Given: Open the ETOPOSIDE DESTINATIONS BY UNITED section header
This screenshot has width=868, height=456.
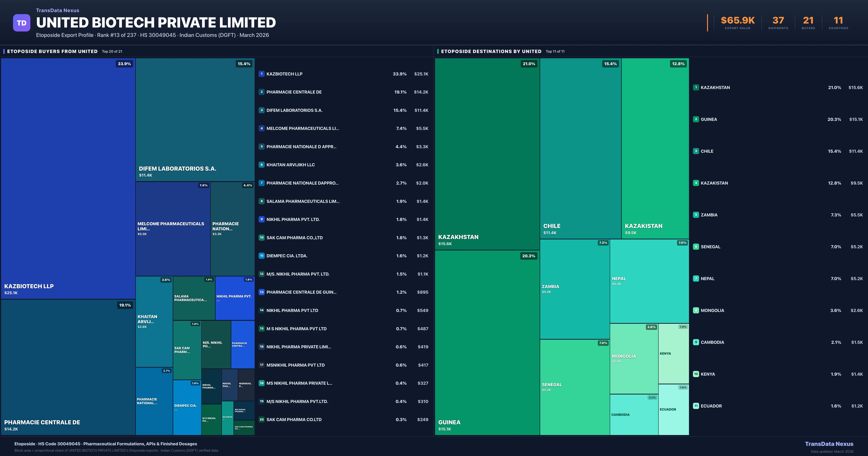Looking at the screenshot, I should 491,51.
